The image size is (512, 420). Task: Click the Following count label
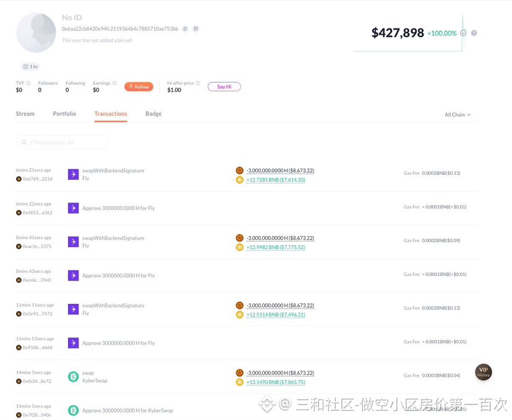coord(75,83)
